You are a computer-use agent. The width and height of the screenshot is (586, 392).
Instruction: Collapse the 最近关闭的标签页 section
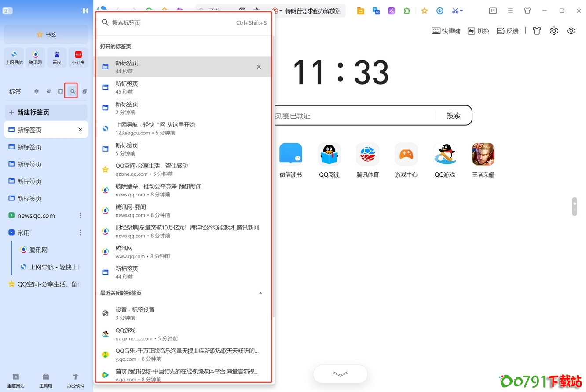(x=260, y=293)
